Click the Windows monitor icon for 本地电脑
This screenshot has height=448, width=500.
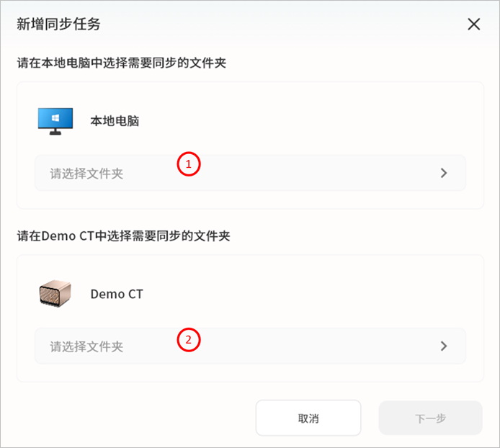tap(55, 121)
